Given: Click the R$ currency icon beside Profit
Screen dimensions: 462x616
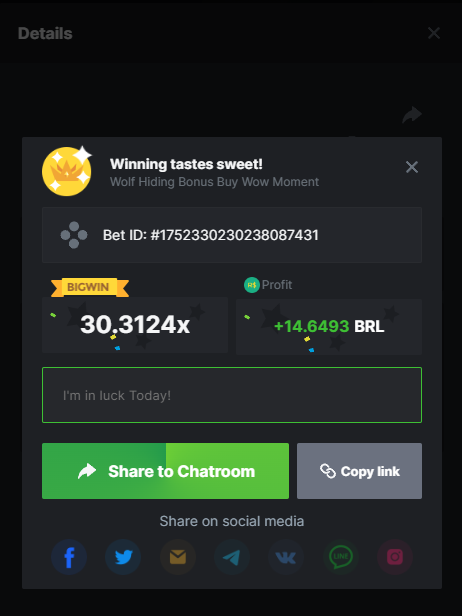Looking at the screenshot, I should (252, 285).
